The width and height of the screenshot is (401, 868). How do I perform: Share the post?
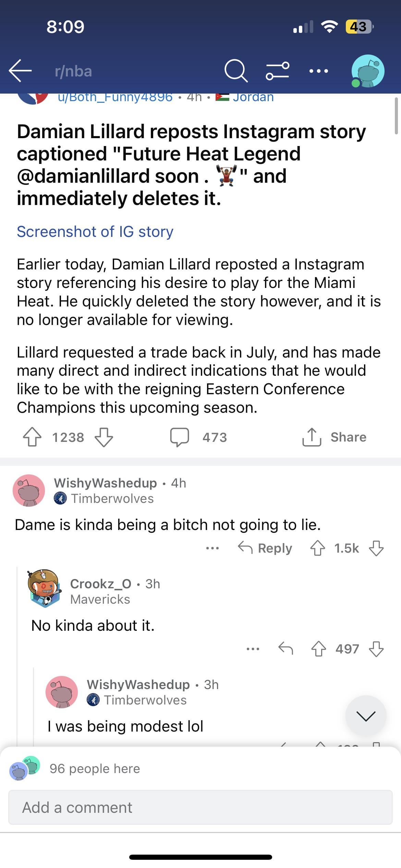coord(335,437)
